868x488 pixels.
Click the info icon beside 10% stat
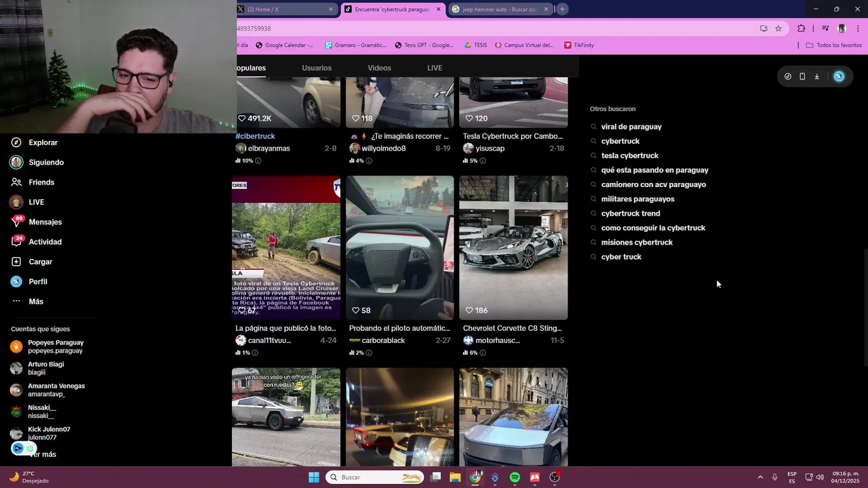258,161
